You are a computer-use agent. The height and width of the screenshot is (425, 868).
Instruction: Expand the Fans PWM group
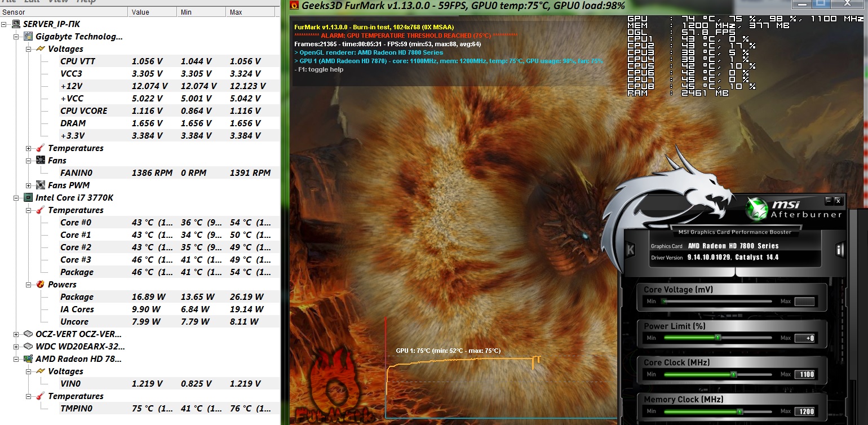point(29,185)
